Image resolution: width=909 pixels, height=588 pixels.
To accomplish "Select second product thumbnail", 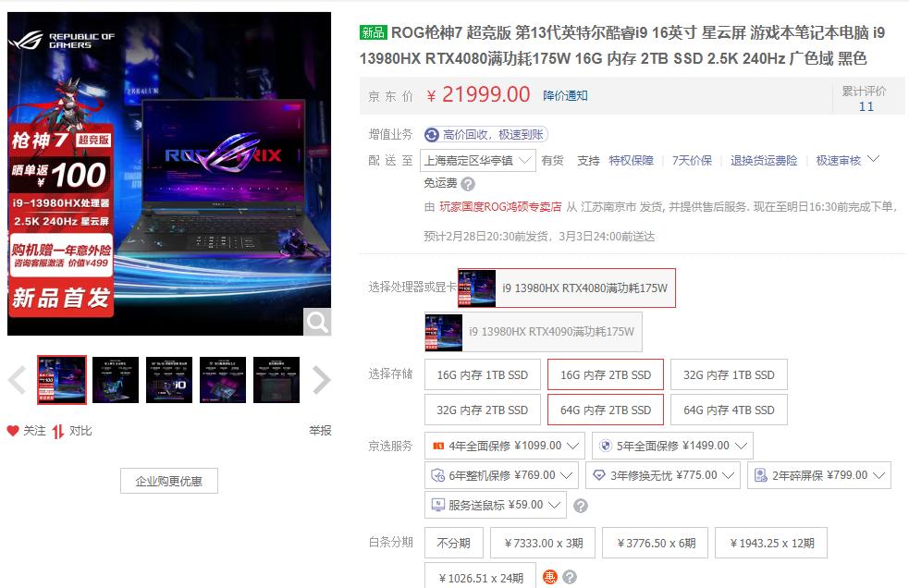I will [x=116, y=380].
